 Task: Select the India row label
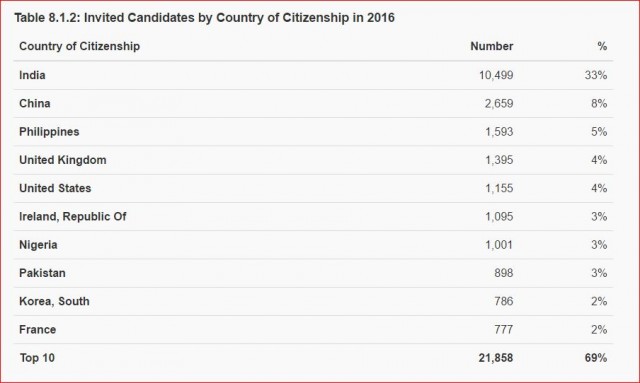pyautogui.click(x=32, y=75)
